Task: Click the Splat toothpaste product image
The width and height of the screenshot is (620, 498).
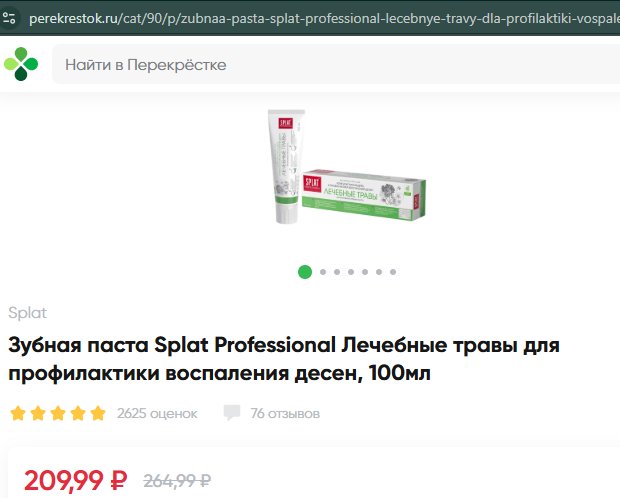Action: point(347,167)
